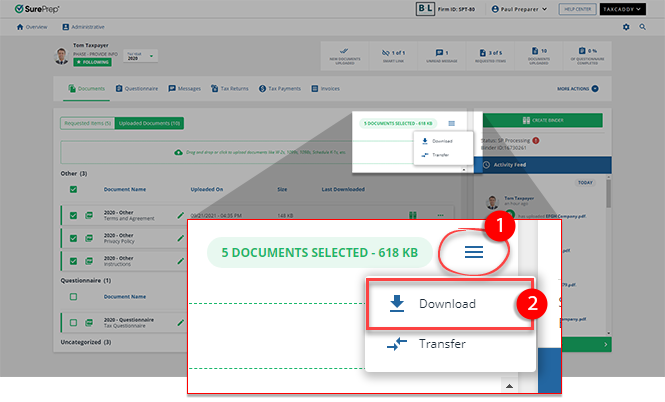The width and height of the screenshot is (665, 402).
Task: Click the edit pencil for Privacy Policy
Action: (181, 237)
